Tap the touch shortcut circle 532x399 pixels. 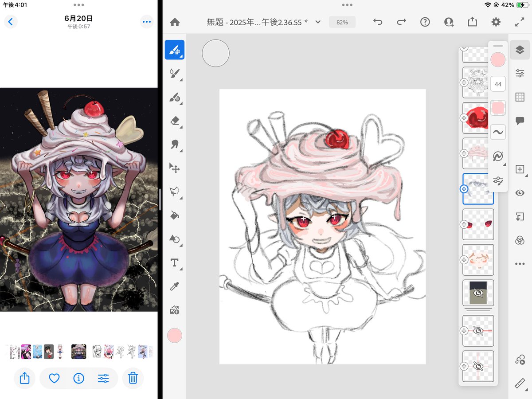(x=215, y=53)
